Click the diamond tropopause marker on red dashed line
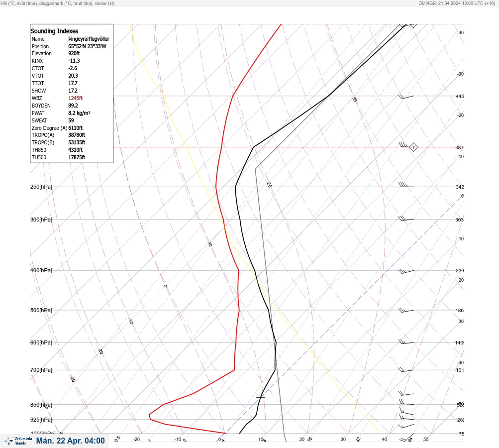The width and height of the screenshot is (499, 448). 413,147
